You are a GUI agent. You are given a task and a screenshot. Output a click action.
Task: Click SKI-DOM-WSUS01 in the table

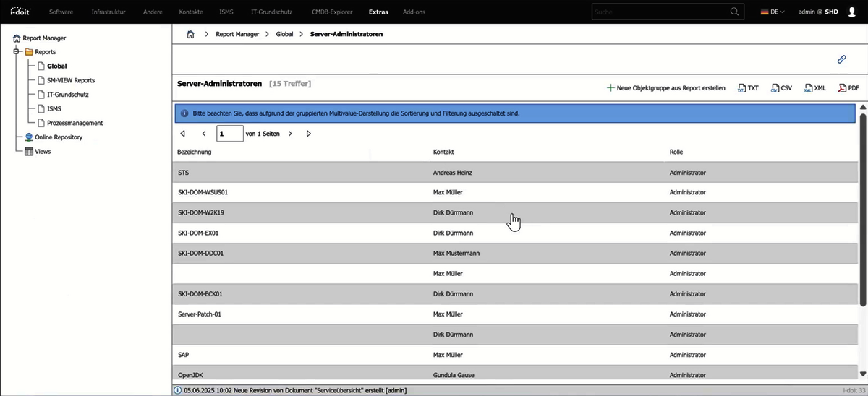click(203, 193)
